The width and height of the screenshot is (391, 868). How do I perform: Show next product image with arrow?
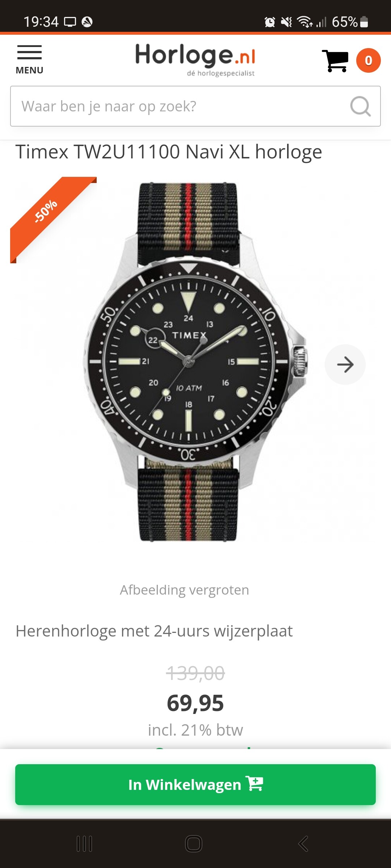click(345, 365)
